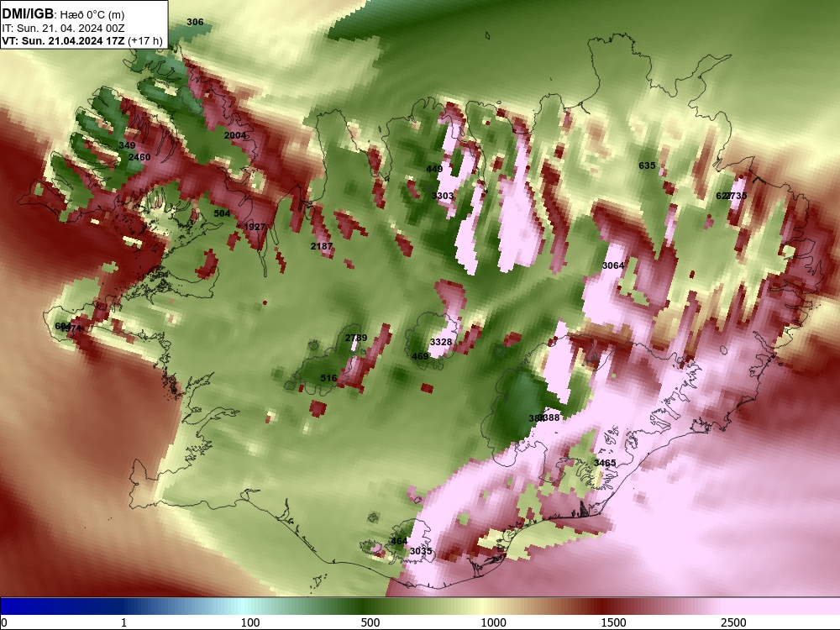This screenshot has height=630, width=840.
Task: Click the map value '2187'
Action: click(322, 246)
